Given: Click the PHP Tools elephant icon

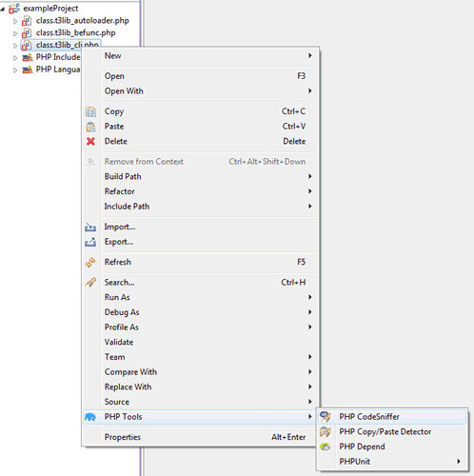Looking at the screenshot, I should tap(90, 417).
